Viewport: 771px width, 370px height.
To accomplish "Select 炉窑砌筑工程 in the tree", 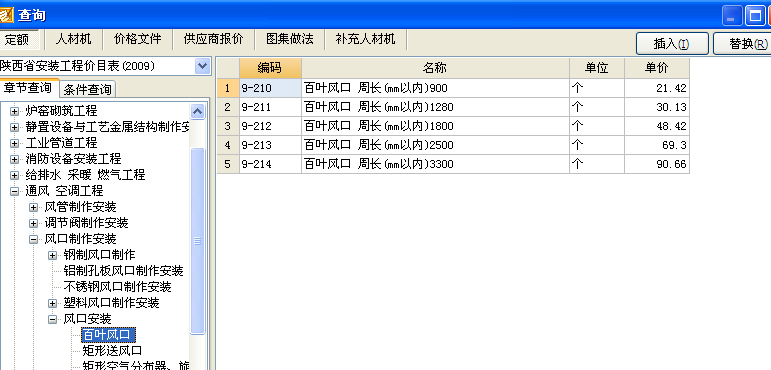I will click(61, 111).
